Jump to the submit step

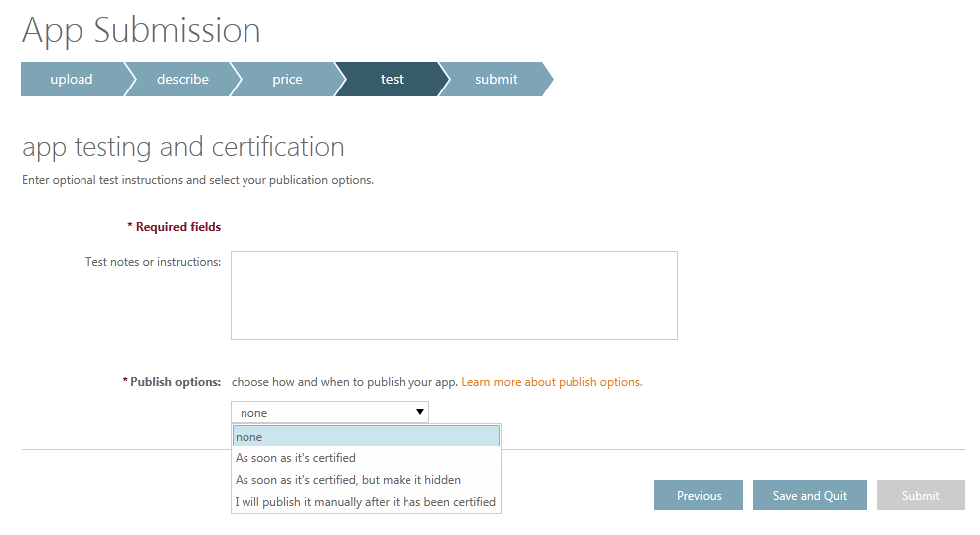pyautogui.click(x=495, y=80)
